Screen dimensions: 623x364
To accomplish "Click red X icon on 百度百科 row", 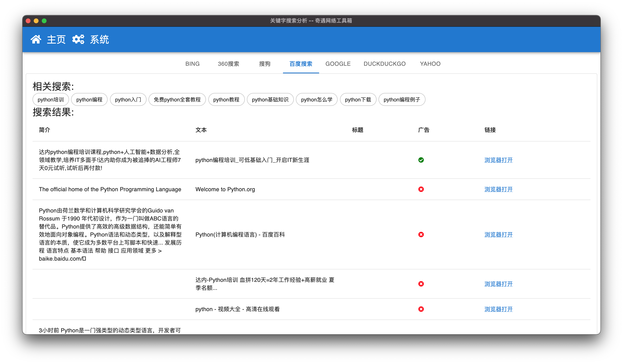I will 421,235.
